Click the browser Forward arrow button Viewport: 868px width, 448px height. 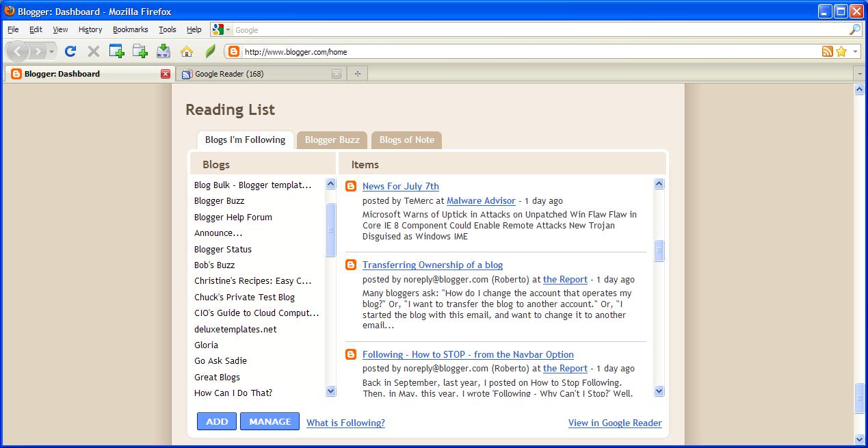click(x=38, y=51)
